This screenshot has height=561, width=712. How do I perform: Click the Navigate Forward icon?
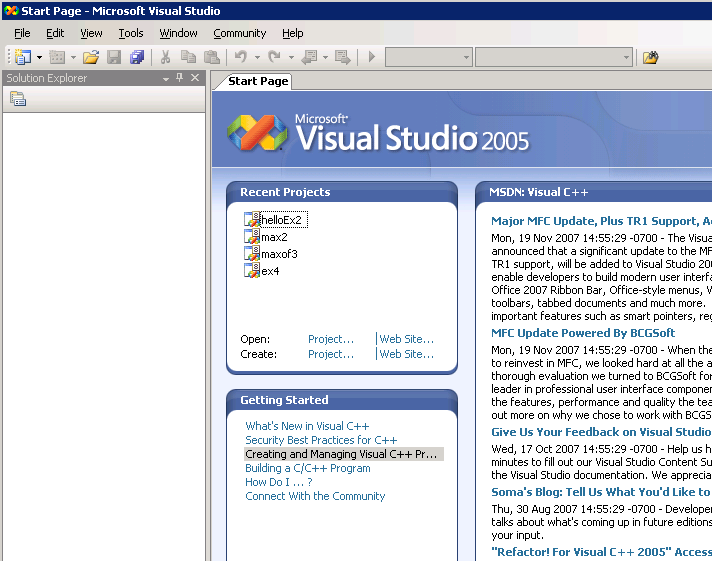342,57
